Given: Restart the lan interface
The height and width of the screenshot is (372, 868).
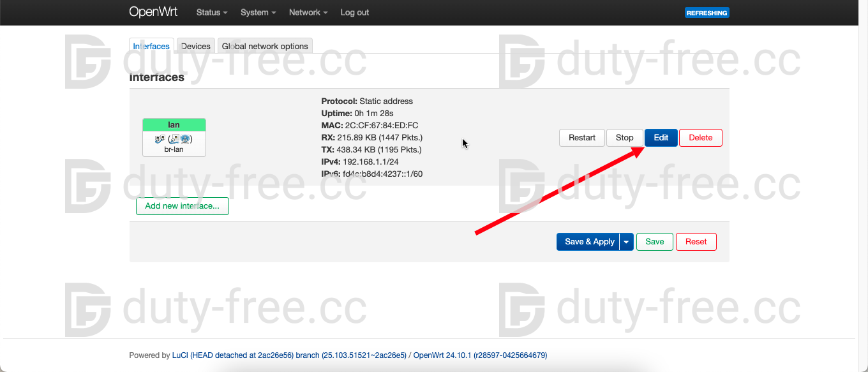Looking at the screenshot, I should 581,138.
